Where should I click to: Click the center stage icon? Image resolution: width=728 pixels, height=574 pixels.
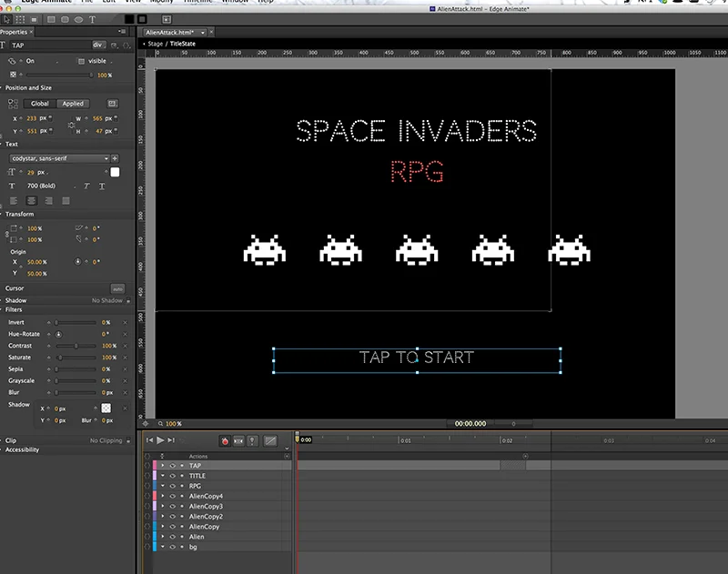point(146,423)
